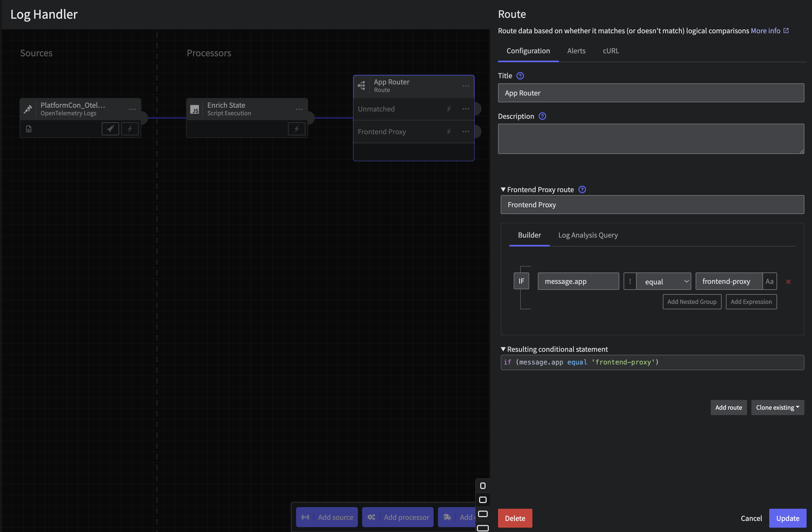Toggle the negate operator on the expression
The image size is (812, 532).
coord(630,281)
